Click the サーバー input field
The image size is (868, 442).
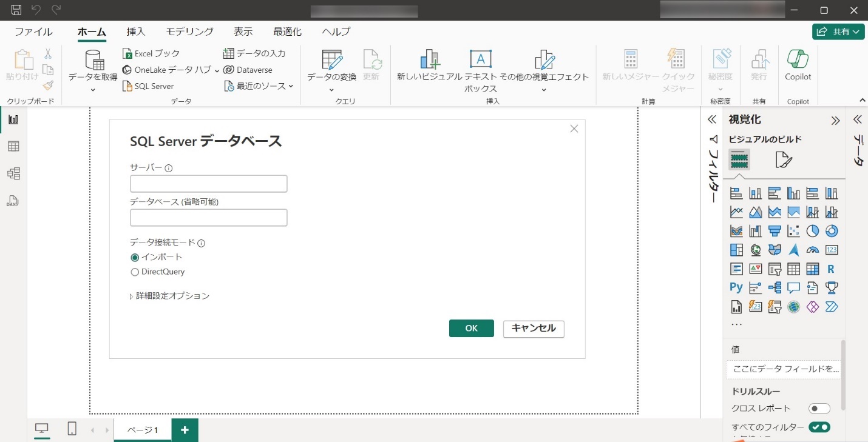click(208, 184)
